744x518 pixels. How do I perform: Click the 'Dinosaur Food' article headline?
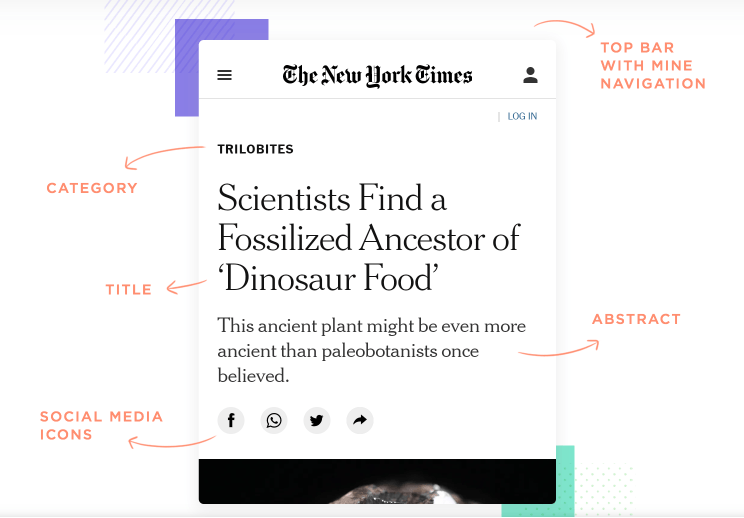pyautogui.click(x=368, y=238)
